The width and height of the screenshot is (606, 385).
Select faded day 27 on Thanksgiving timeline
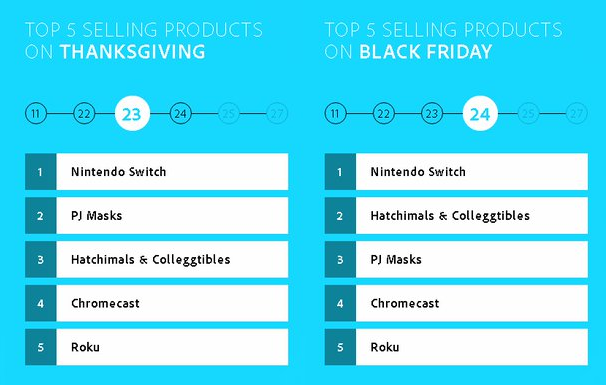(x=277, y=114)
